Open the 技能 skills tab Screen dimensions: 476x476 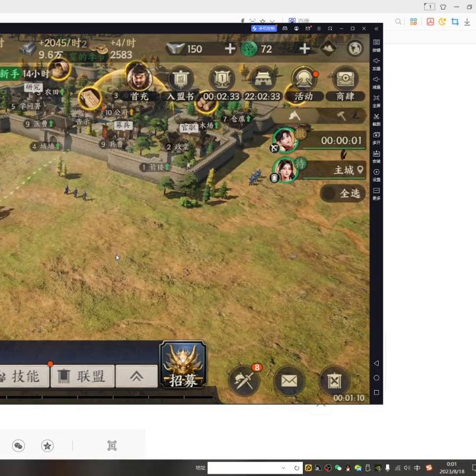[24, 376]
